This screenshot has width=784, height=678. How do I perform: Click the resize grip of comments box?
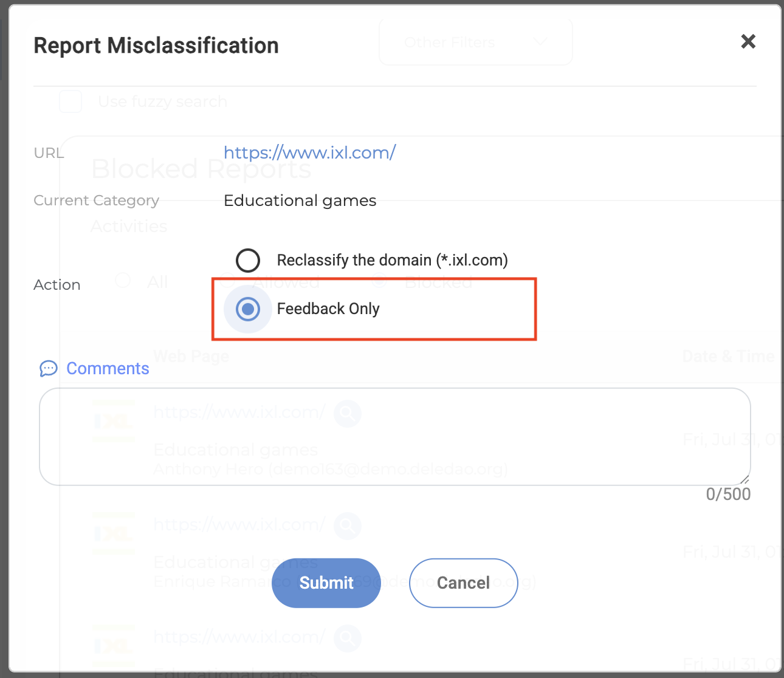click(x=745, y=479)
